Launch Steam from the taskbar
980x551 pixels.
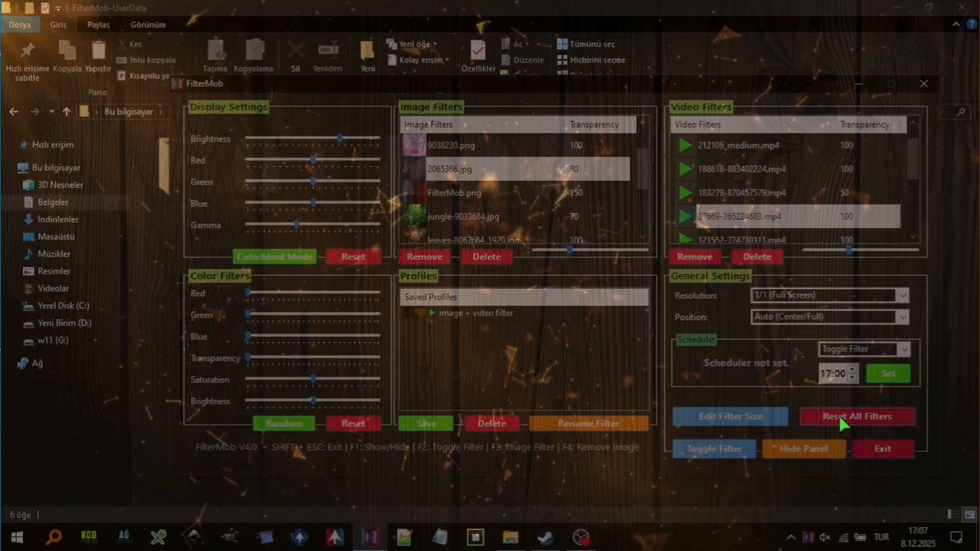tap(546, 537)
